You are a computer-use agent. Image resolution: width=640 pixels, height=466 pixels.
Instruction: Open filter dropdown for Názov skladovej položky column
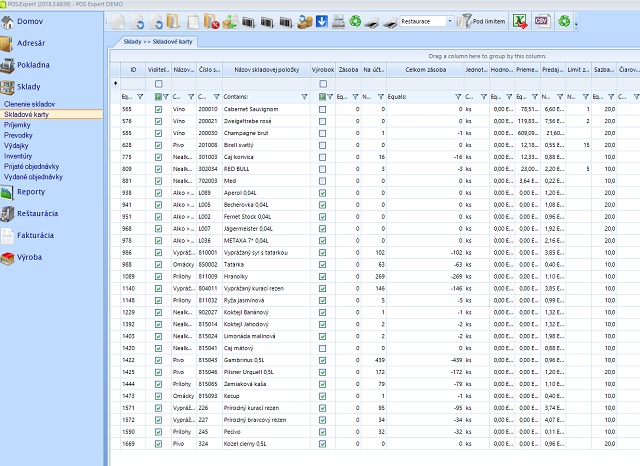[x=305, y=96]
